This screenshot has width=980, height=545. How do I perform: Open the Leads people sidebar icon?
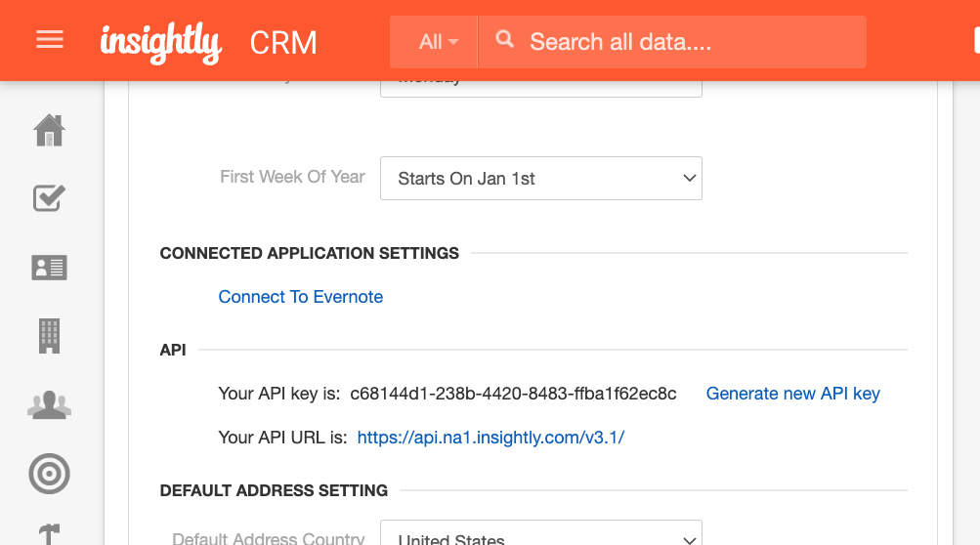click(x=49, y=405)
